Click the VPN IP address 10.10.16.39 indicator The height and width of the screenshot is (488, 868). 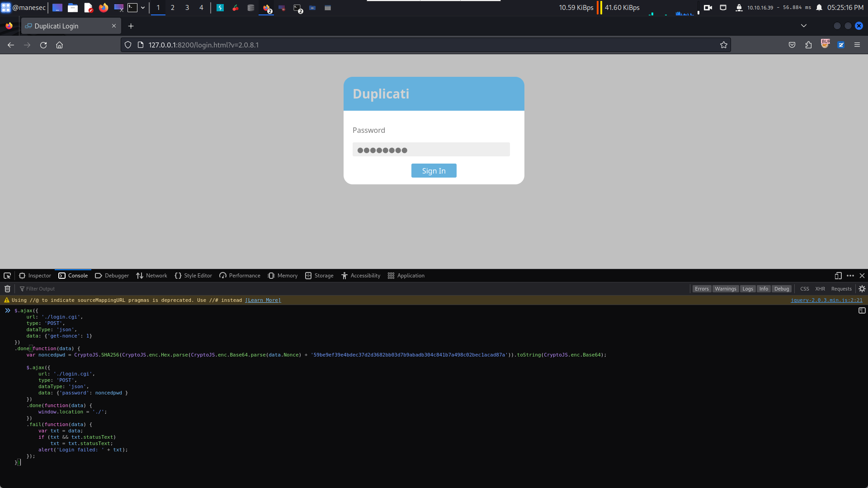coord(760,8)
